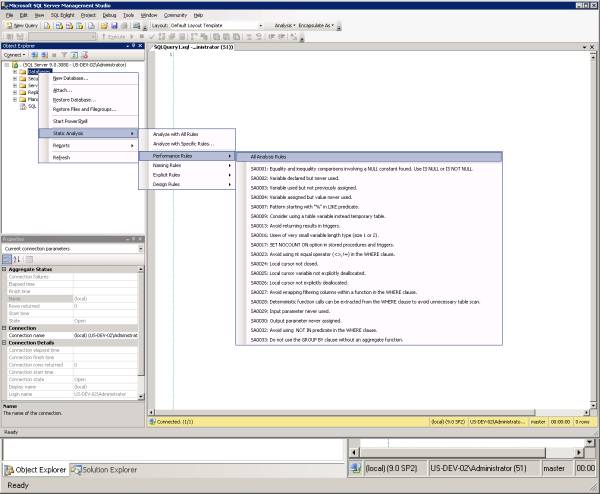Show the Categorized view in the Properties panel
This screenshot has width=600, height=494.
pos(7,259)
